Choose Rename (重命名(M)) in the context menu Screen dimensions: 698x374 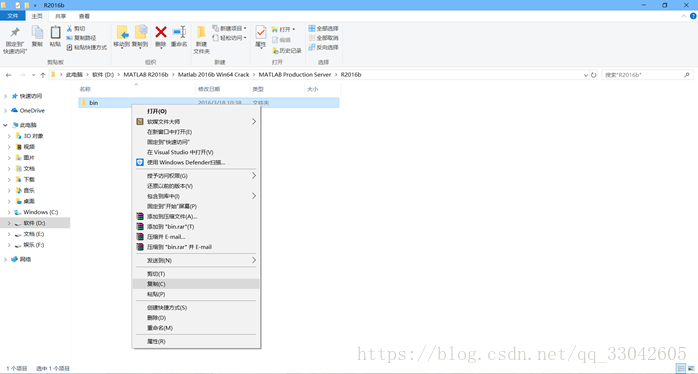196,328
